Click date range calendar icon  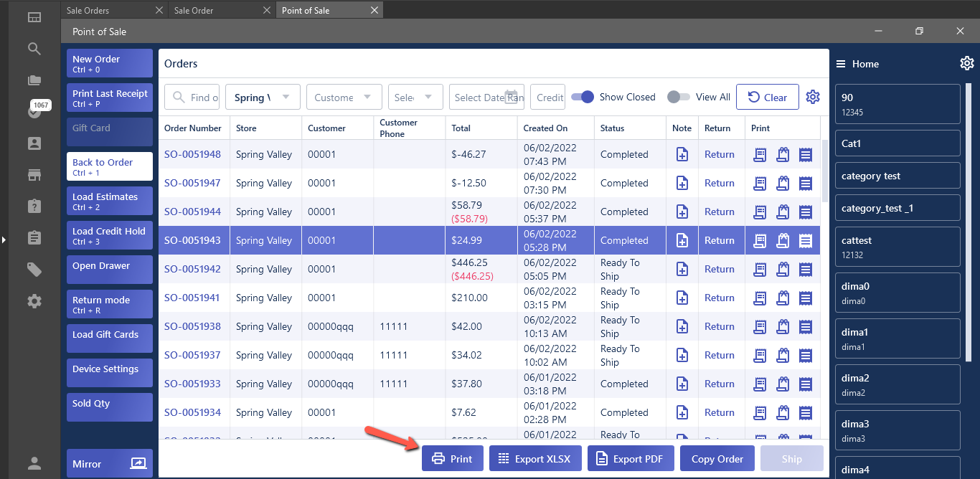[512, 98]
